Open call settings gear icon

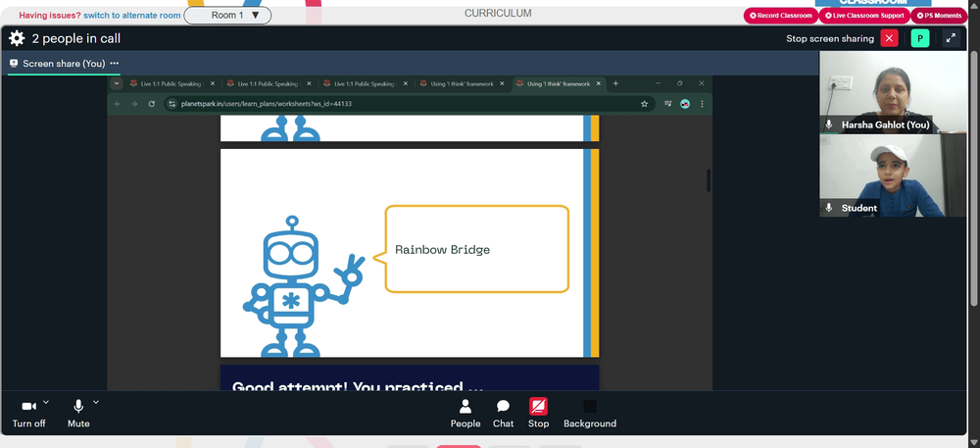(x=17, y=39)
